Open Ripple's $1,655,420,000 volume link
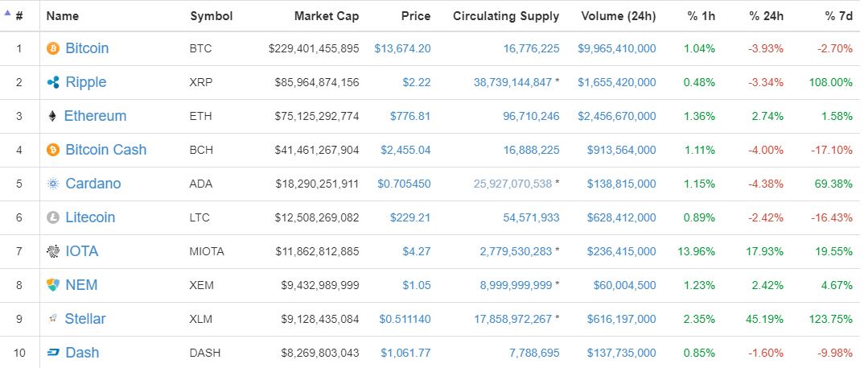This screenshot has width=868, height=368. (616, 82)
